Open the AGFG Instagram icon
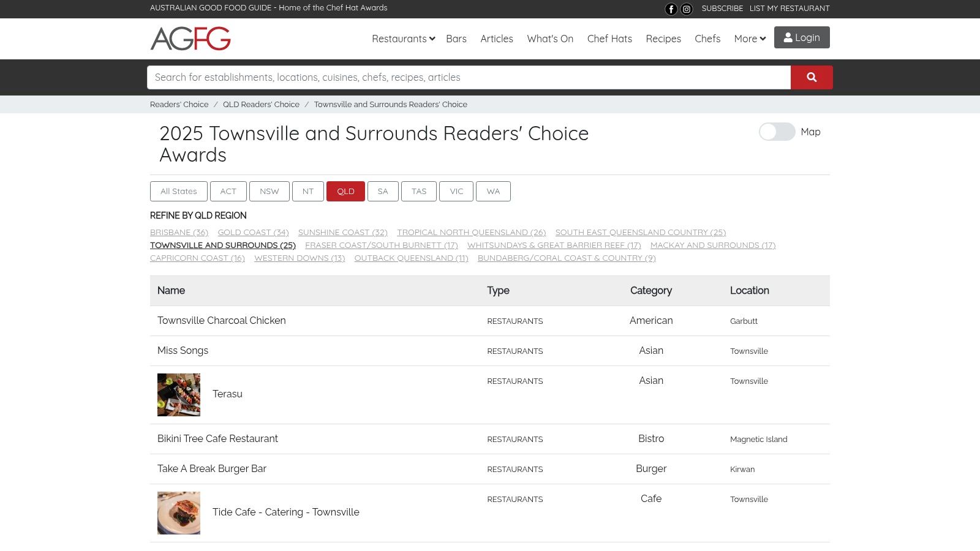980x551 pixels. coord(687,9)
